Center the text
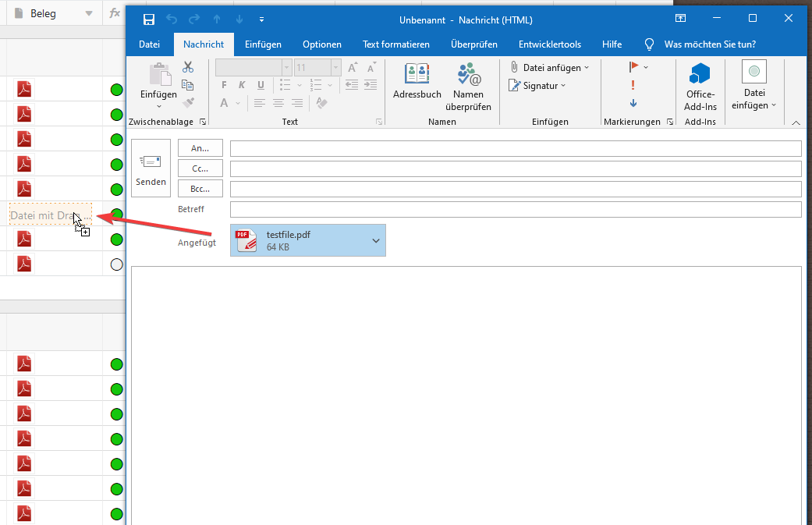The width and height of the screenshot is (812, 525). pyautogui.click(x=278, y=103)
